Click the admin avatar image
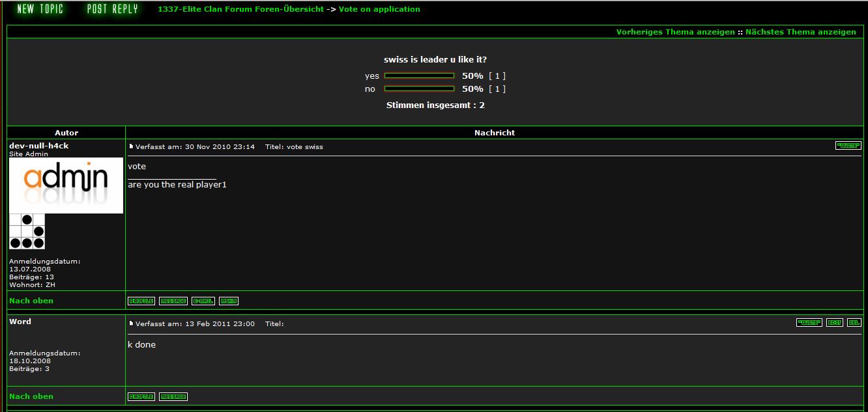This screenshot has width=868, height=412. pyautogui.click(x=66, y=185)
